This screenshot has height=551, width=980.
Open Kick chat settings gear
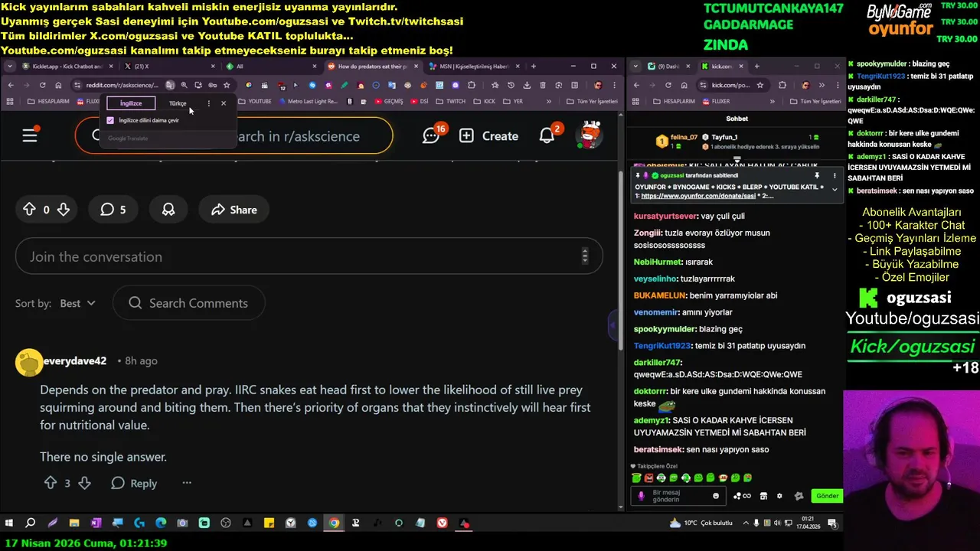(x=779, y=496)
